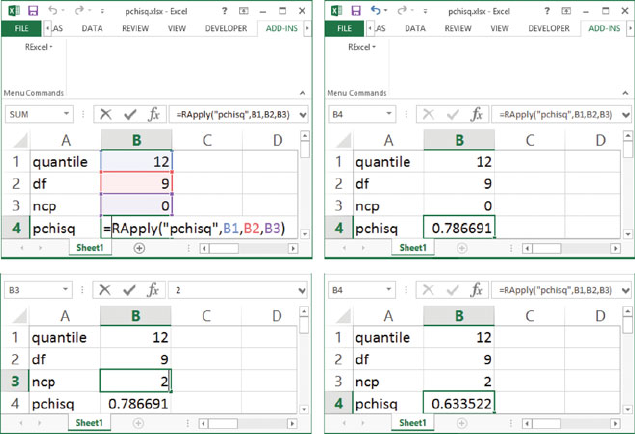
Task: Open DATA tab in window with SUM name box
Action: [92, 28]
